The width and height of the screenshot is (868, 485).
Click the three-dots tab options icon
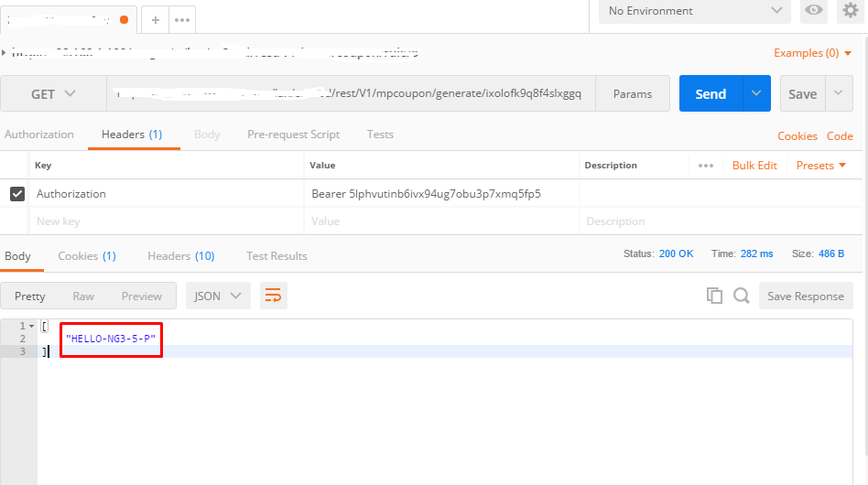pyautogui.click(x=181, y=19)
